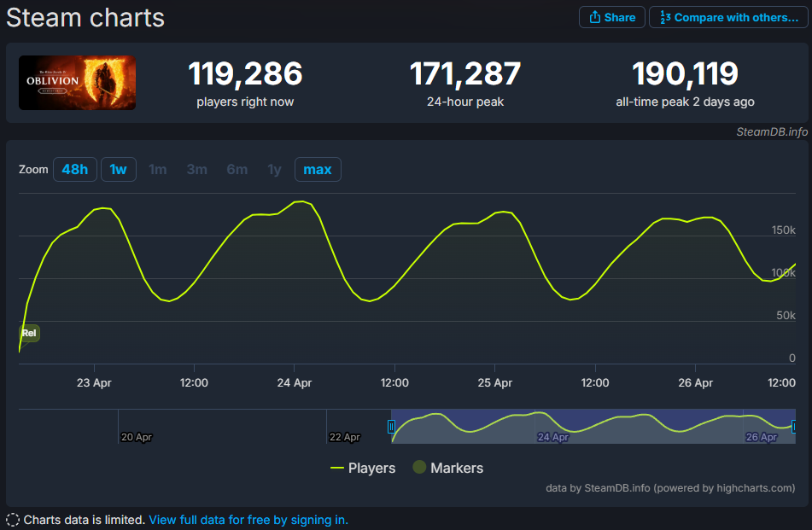This screenshot has width=812, height=530.
Task: Click the Steam charts heading
Action: [85, 18]
